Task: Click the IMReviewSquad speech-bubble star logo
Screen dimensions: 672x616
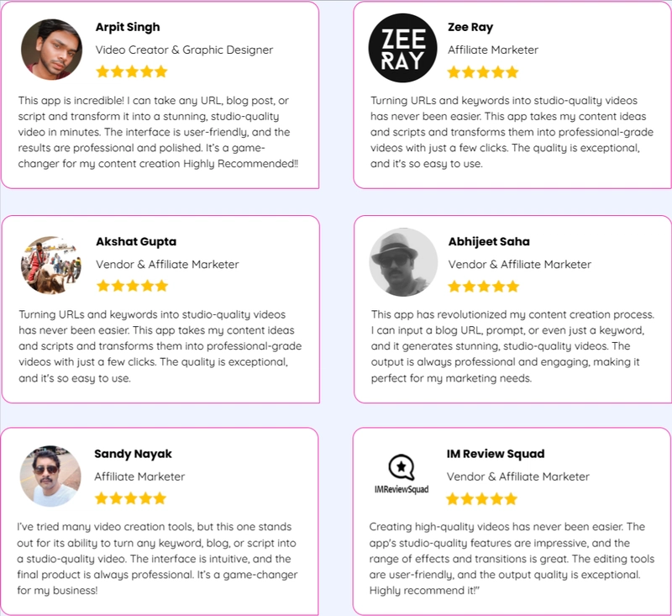Action: coord(402,474)
